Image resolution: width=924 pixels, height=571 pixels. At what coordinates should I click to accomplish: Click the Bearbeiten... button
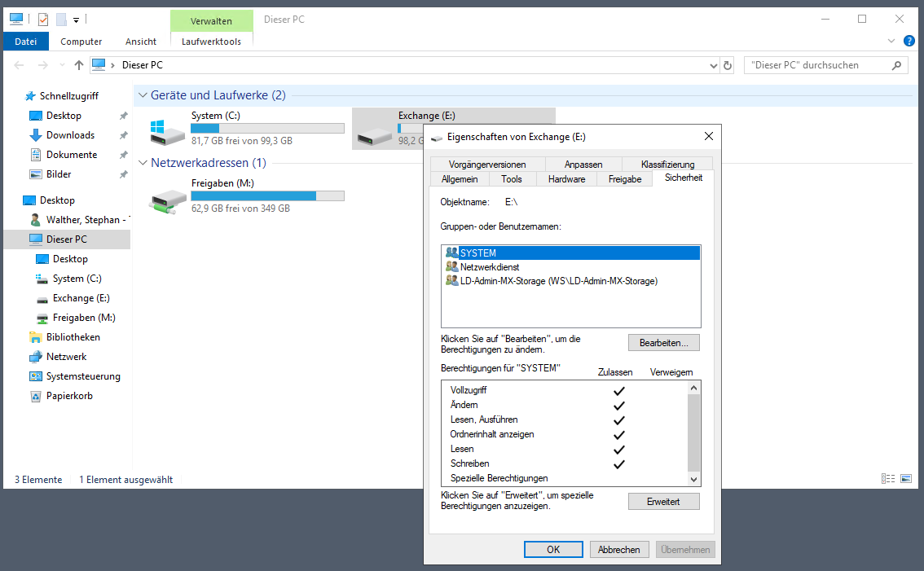663,343
